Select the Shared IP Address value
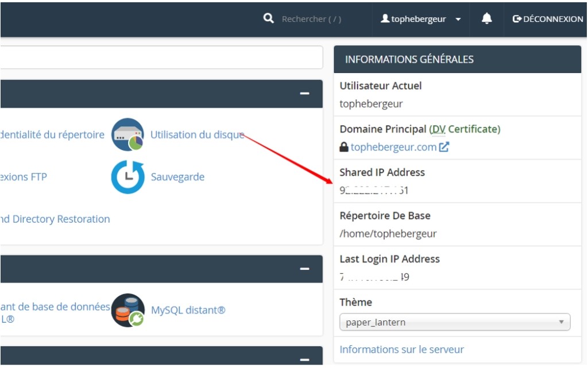The image size is (588, 371). 374,190
